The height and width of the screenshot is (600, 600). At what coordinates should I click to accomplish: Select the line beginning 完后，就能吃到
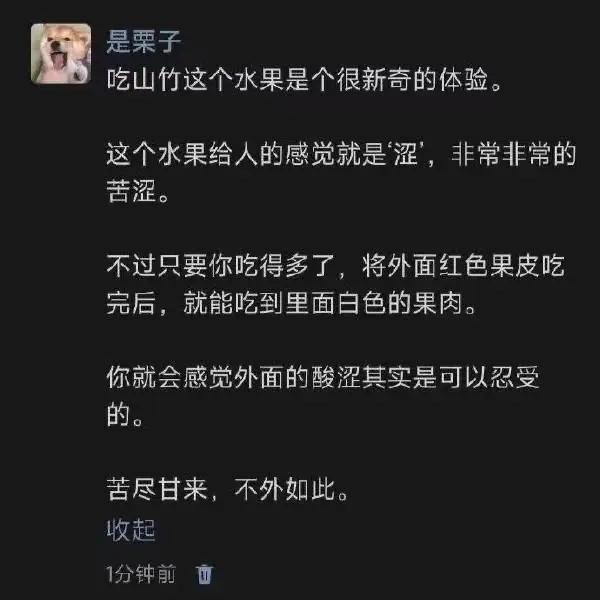292,303
